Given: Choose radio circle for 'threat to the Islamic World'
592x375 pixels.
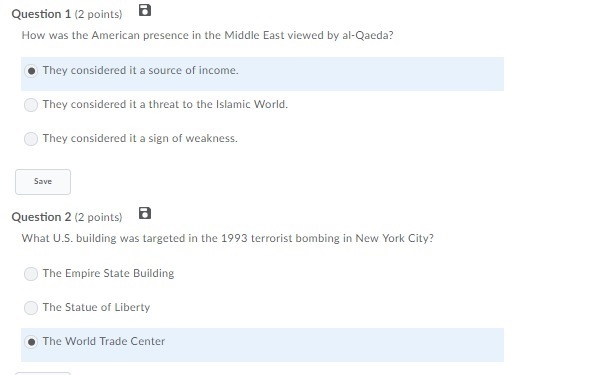Looking at the screenshot, I should point(31,105).
